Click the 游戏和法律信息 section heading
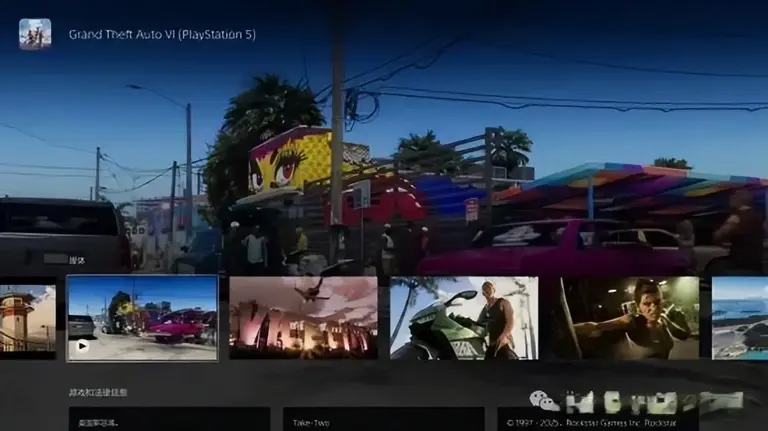 pos(98,393)
